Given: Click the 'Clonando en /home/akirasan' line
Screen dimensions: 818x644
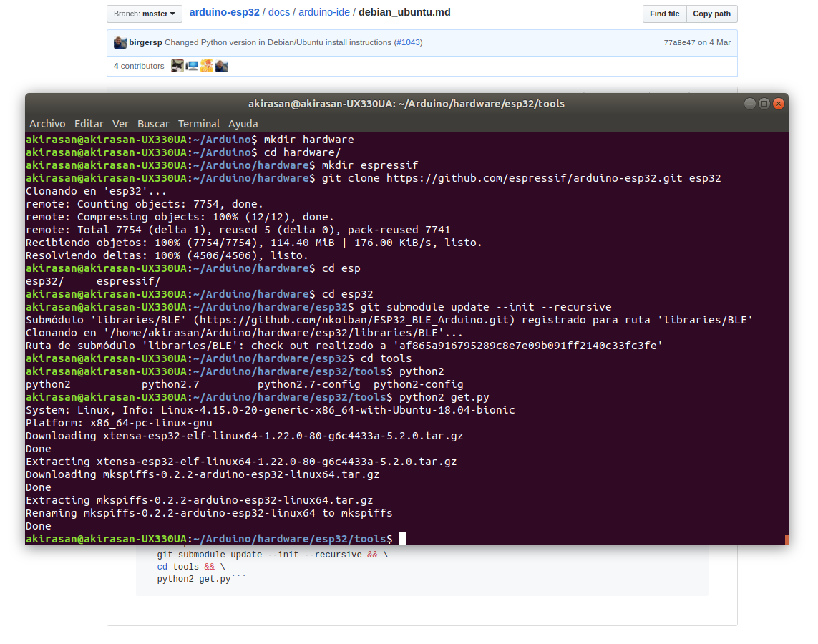Looking at the screenshot, I should [x=244, y=332].
